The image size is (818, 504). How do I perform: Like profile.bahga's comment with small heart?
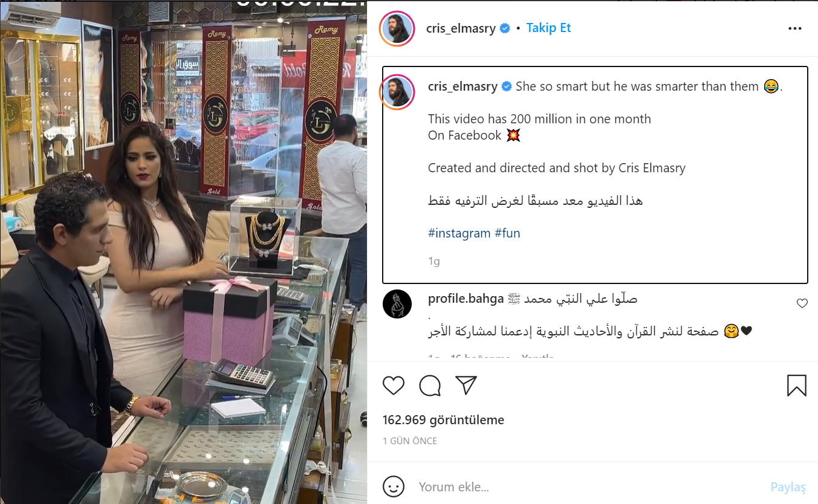pyautogui.click(x=802, y=303)
